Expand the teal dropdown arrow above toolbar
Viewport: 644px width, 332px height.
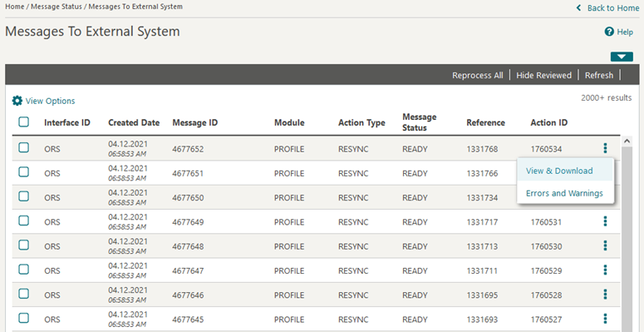(x=622, y=57)
